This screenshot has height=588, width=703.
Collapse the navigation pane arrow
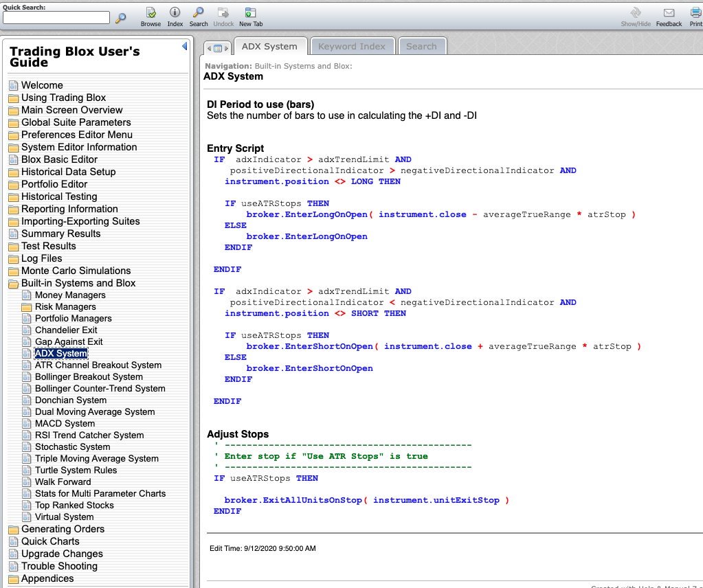click(x=184, y=46)
